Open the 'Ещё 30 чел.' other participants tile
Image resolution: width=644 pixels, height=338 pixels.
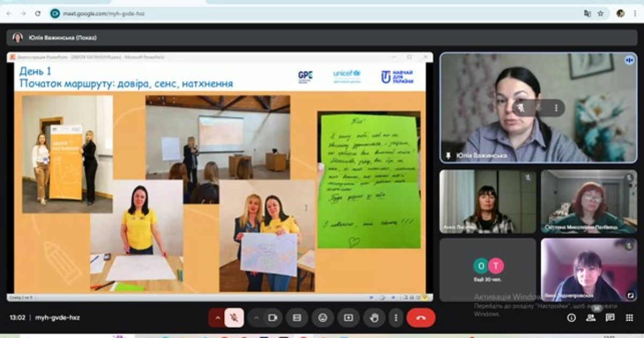pyautogui.click(x=488, y=270)
